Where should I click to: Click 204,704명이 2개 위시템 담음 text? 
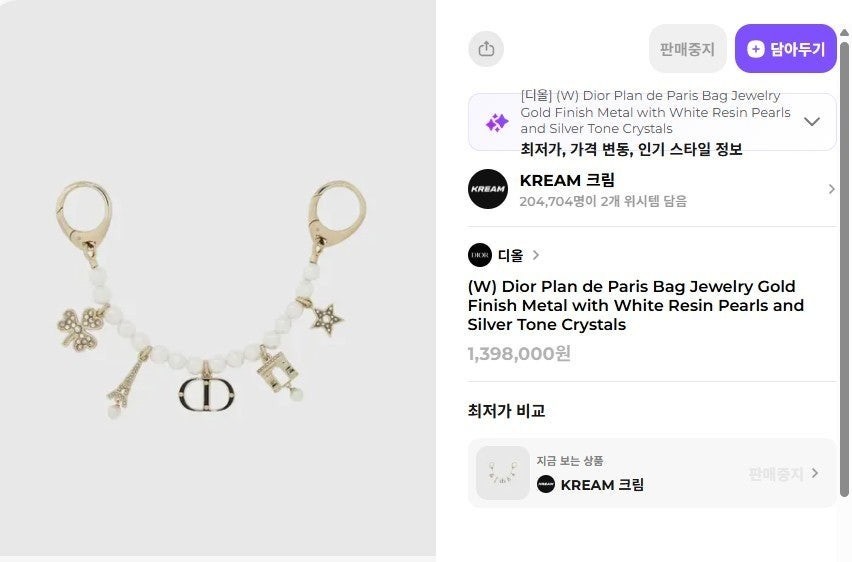click(x=603, y=202)
